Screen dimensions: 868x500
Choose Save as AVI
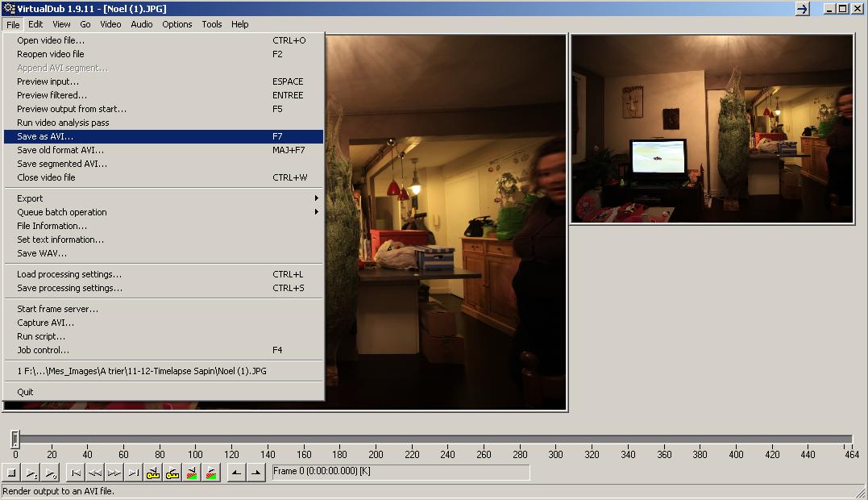pos(164,136)
